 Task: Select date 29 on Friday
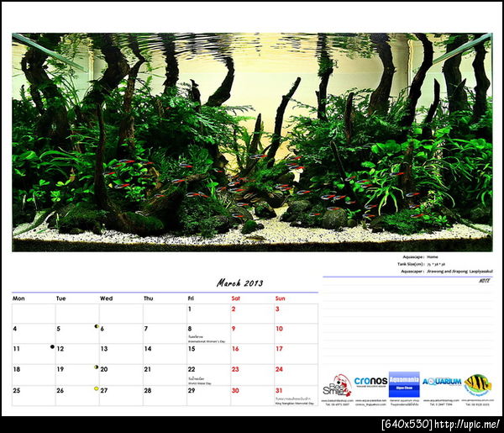tap(192, 390)
